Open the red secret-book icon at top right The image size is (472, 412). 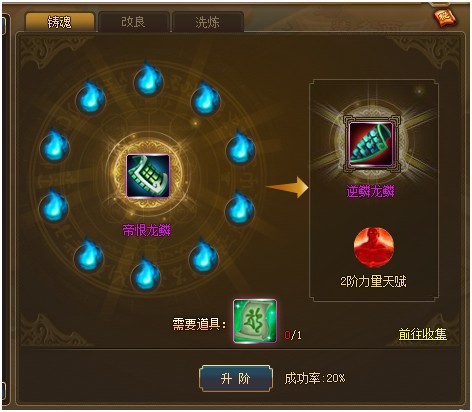coord(446,18)
